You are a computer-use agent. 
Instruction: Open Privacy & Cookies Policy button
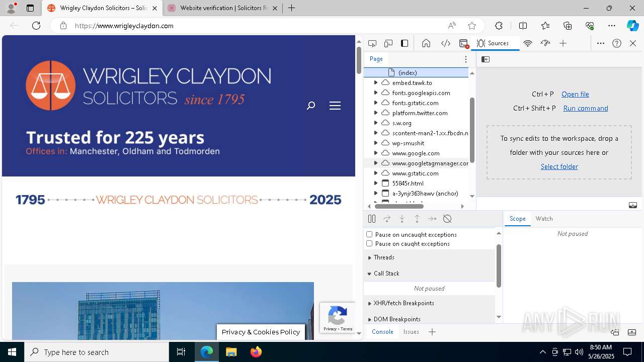pos(261,332)
